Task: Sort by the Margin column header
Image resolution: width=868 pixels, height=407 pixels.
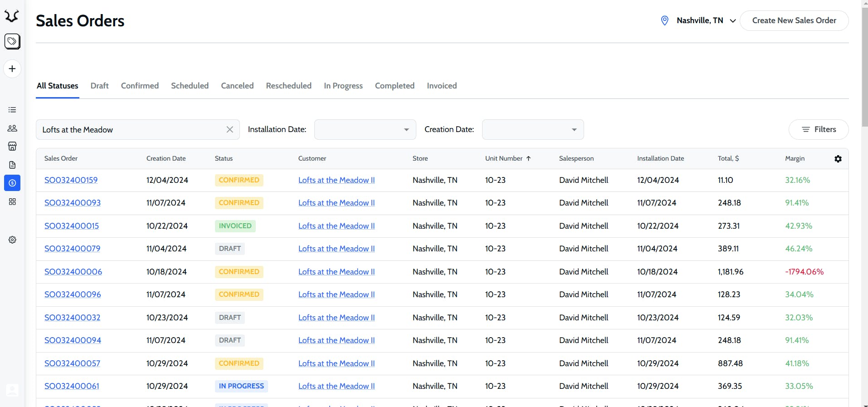Action: tap(795, 158)
